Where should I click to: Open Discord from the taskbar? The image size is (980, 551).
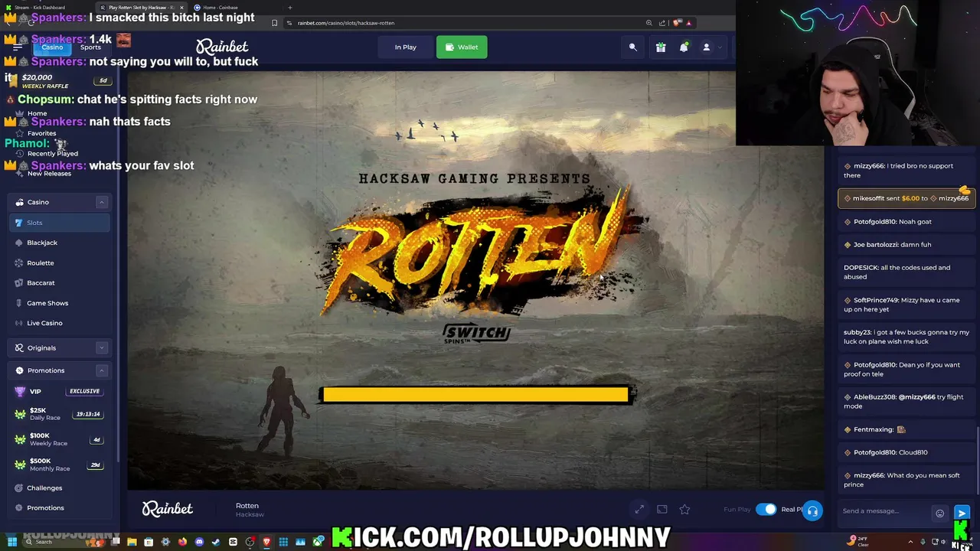click(x=199, y=542)
